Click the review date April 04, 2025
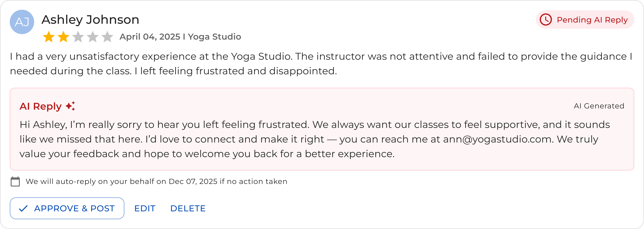 tap(150, 37)
